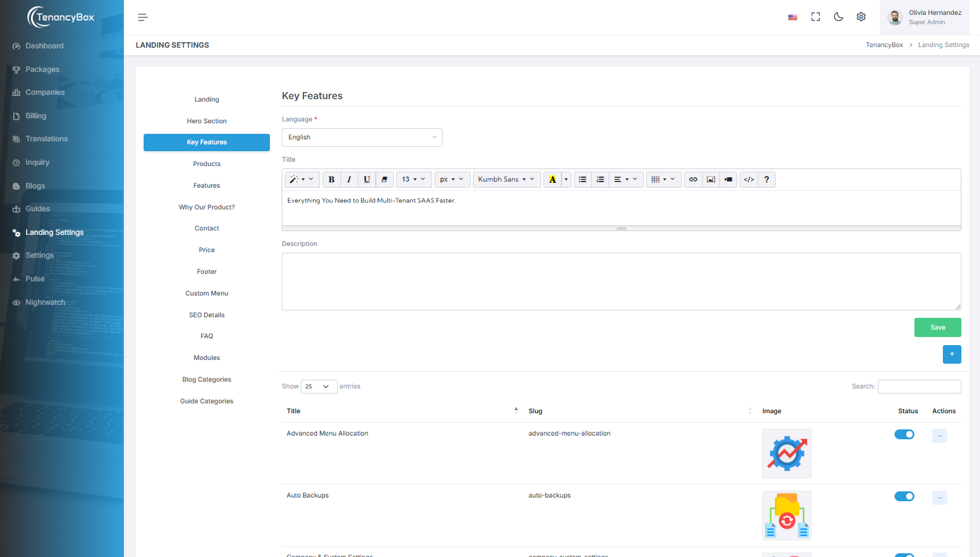Screen dimensions: 980x557
Task: Open actions menu for Auto Backups
Action: pyautogui.click(x=939, y=498)
